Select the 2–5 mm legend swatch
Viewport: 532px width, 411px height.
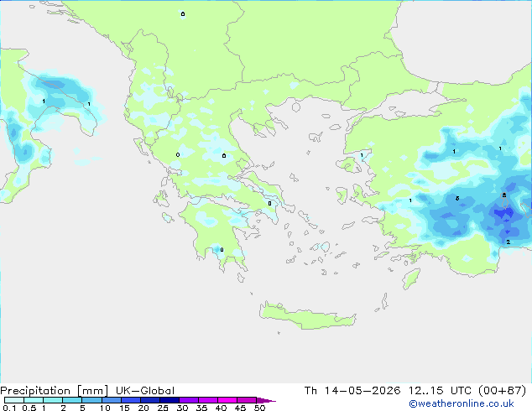coord(72,400)
